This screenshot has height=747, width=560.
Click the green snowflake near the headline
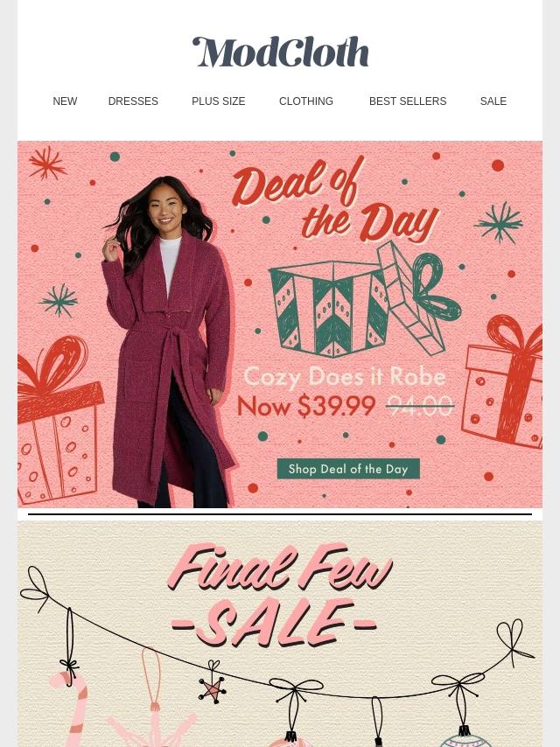[x=499, y=222]
